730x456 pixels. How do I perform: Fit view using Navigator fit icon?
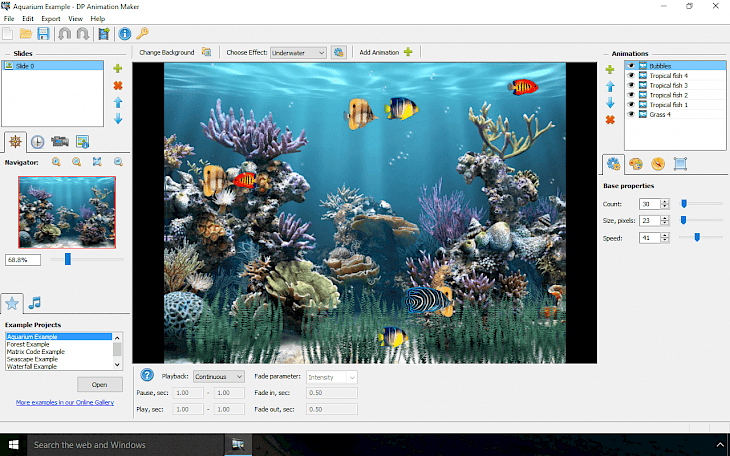point(97,162)
